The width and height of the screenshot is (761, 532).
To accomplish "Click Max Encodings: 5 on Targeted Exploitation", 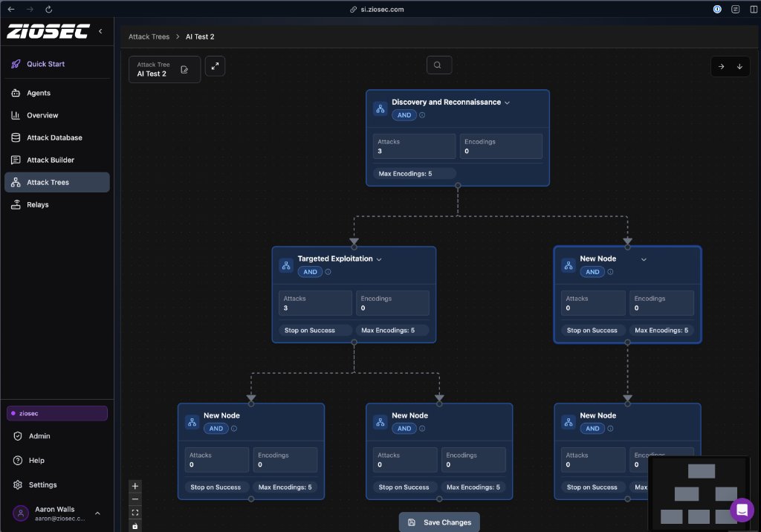I will coord(392,331).
